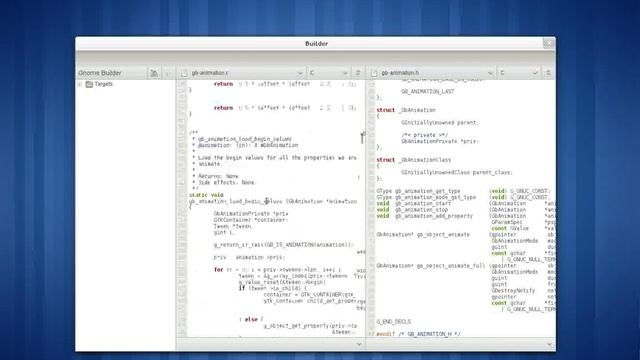Click the left editor's pane options icon
Viewport: 640px width, 360px height.
coord(358,73)
